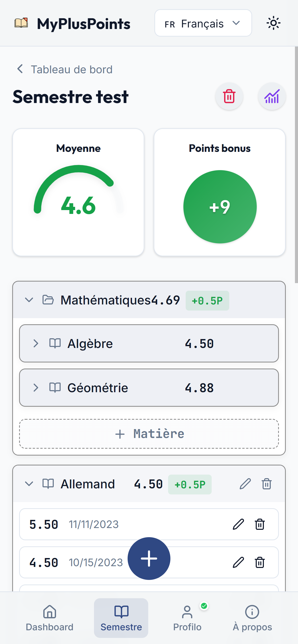Delete the Semestre test semester
This screenshot has height=644, width=298.
229,96
